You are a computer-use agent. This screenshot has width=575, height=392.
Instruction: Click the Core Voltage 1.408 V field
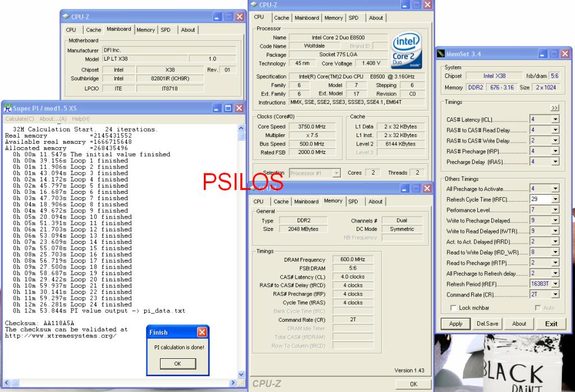(371, 63)
